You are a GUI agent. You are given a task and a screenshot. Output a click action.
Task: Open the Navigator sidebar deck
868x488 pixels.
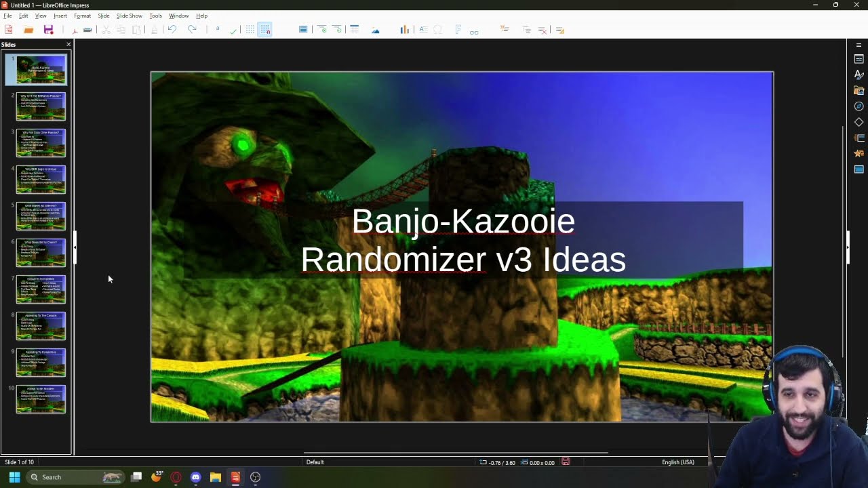point(859,106)
